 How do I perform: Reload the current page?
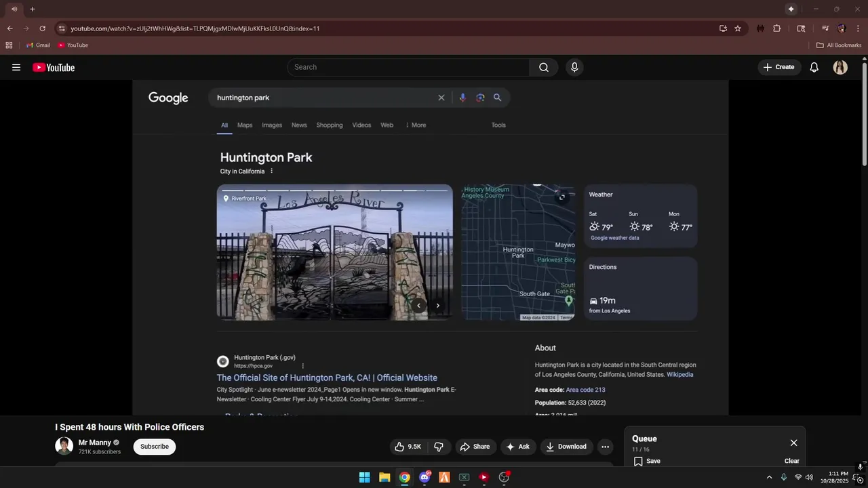42,28
